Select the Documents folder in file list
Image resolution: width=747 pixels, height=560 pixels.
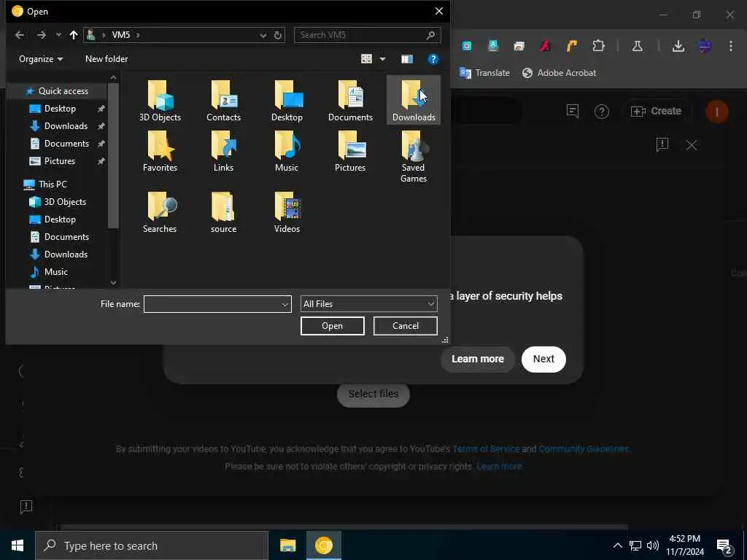[x=350, y=101]
